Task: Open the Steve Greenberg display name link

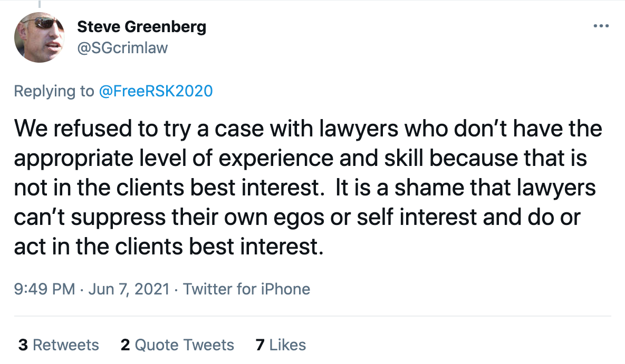Action: [141, 26]
